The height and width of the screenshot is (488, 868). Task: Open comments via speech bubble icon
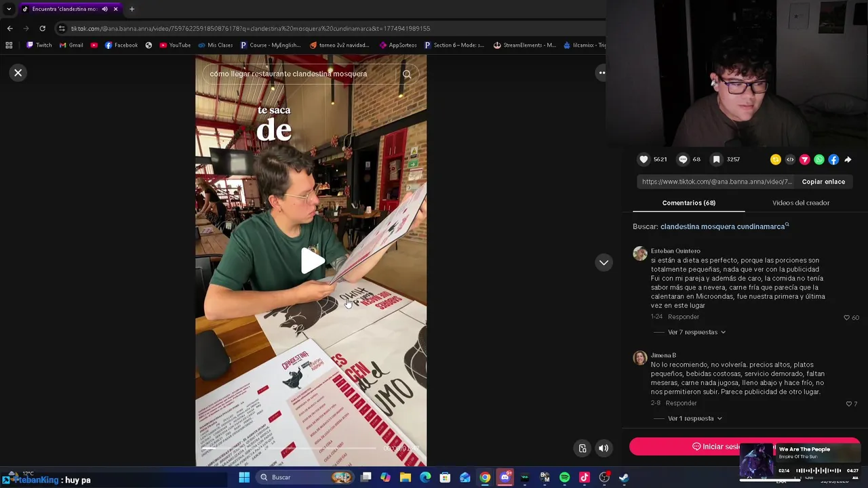click(x=683, y=159)
